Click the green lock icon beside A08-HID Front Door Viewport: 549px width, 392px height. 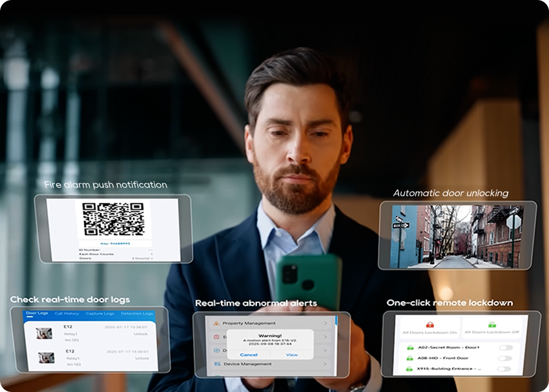tap(409, 358)
